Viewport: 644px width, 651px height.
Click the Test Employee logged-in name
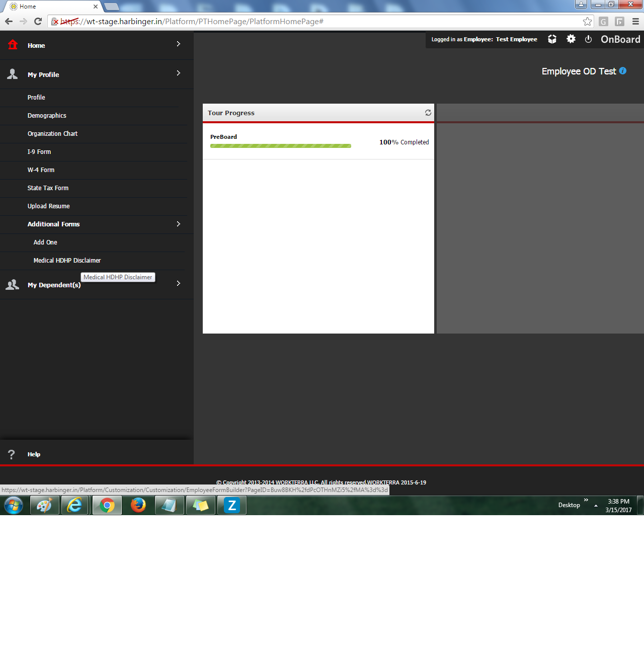(x=517, y=39)
